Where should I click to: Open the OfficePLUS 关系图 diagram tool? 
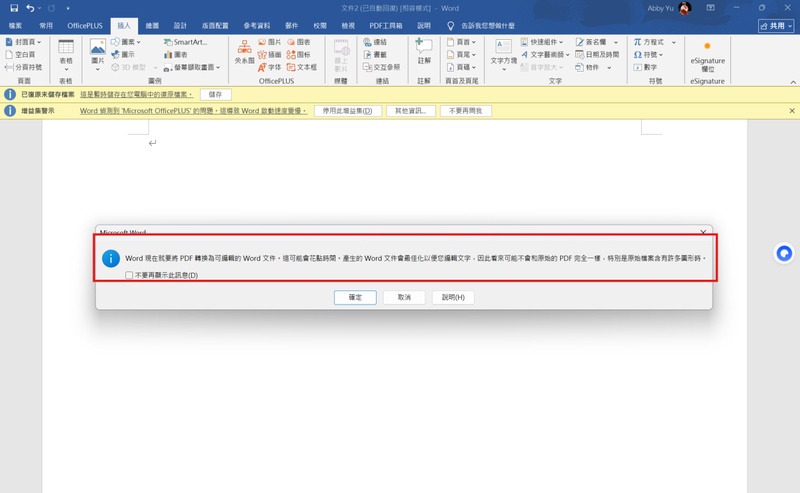(244, 52)
